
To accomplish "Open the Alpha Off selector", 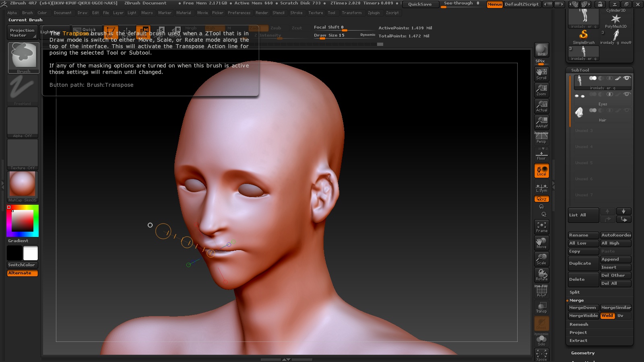I will (23, 122).
